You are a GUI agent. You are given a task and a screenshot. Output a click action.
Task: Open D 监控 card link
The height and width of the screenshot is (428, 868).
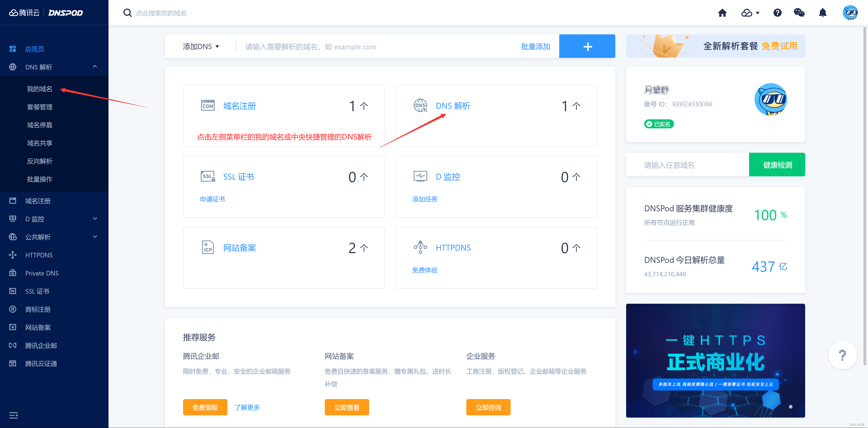tap(448, 177)
